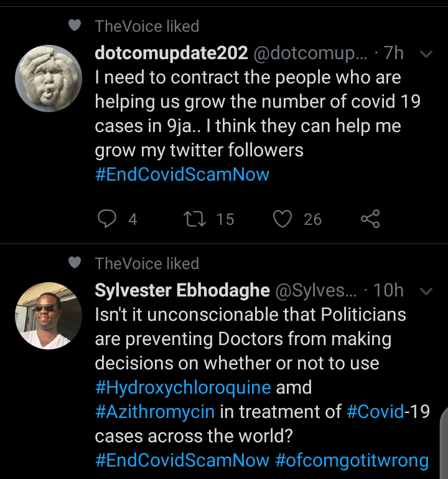Open Sylvester Ebhodaghe profile picture
The image size is (448, 479).
[x=49, y=316]
